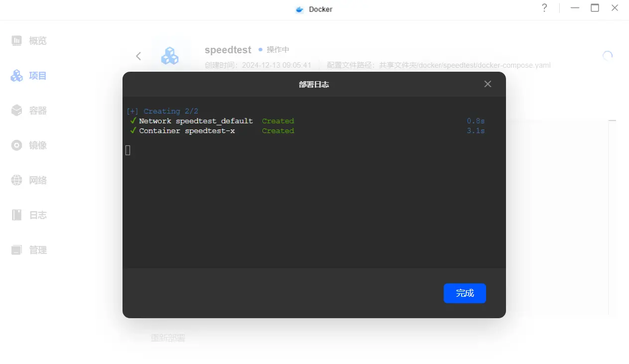
Task: Open the 容器 containers sidebar icon
Action: pyautogui.click(x=17, y=111)
